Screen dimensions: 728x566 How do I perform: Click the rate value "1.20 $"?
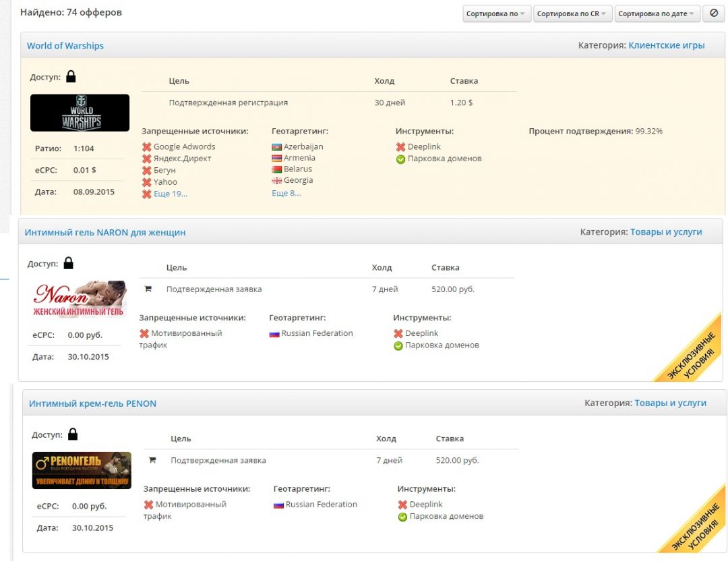tap(461, 103)
